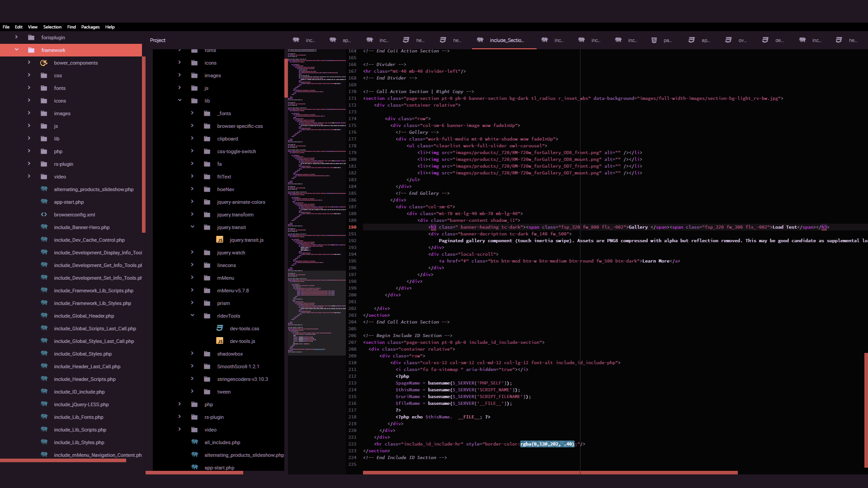Expand the forisplugin project root

[x=17, y=38]
